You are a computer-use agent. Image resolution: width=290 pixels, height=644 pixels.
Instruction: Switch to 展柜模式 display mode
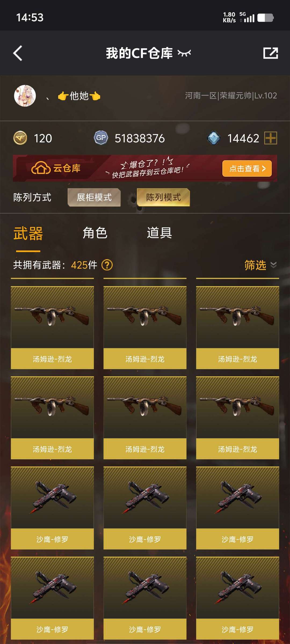(94, 197)
